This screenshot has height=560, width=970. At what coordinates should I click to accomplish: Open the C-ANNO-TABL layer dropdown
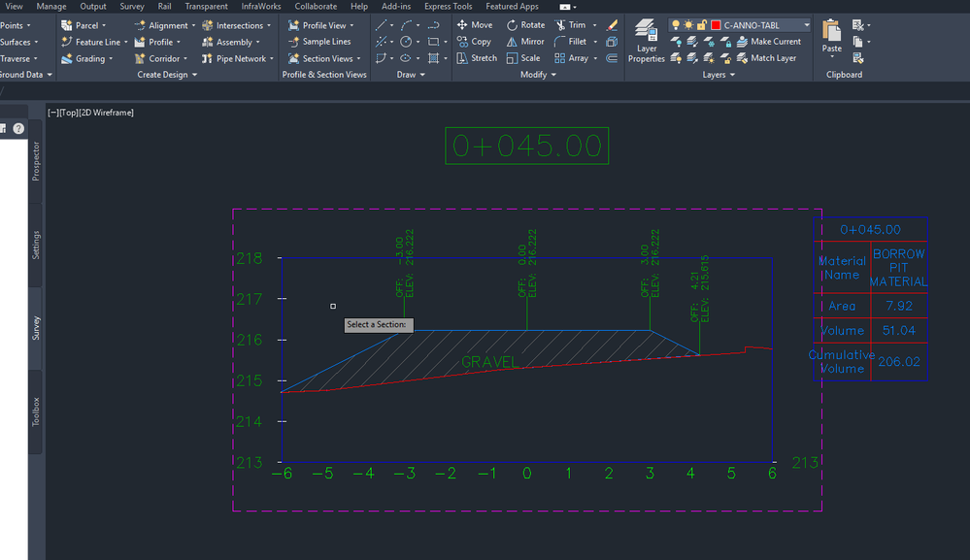807,25
